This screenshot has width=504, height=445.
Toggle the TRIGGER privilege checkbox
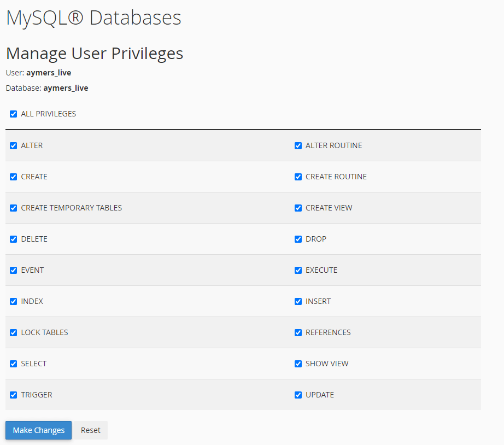click(14, 395)
